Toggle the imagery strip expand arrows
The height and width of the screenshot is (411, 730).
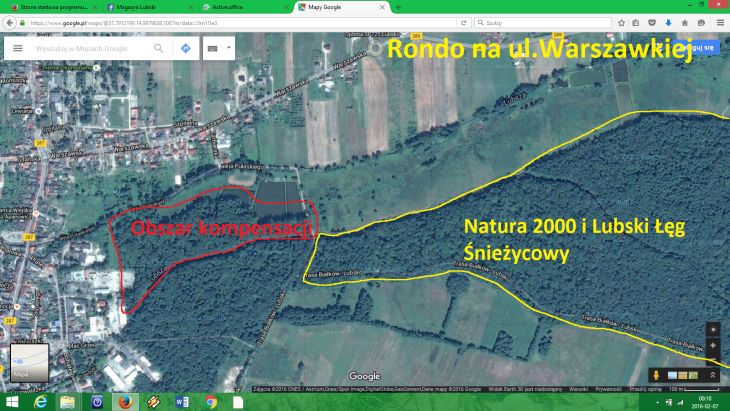coord(712,374)
